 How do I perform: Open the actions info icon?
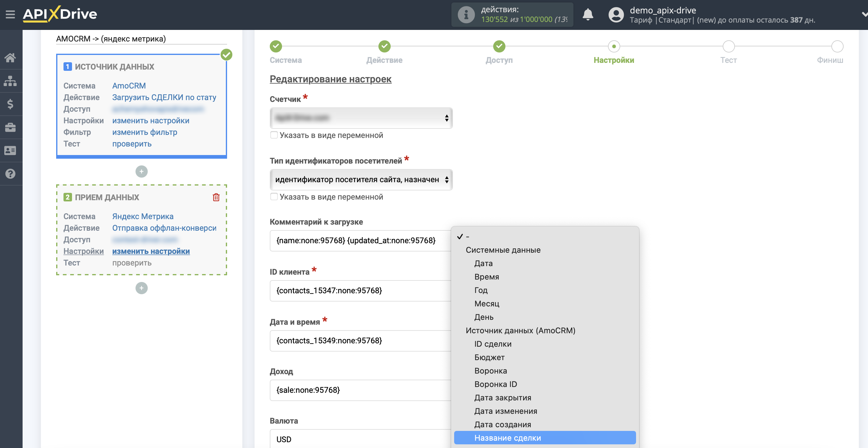466,14
